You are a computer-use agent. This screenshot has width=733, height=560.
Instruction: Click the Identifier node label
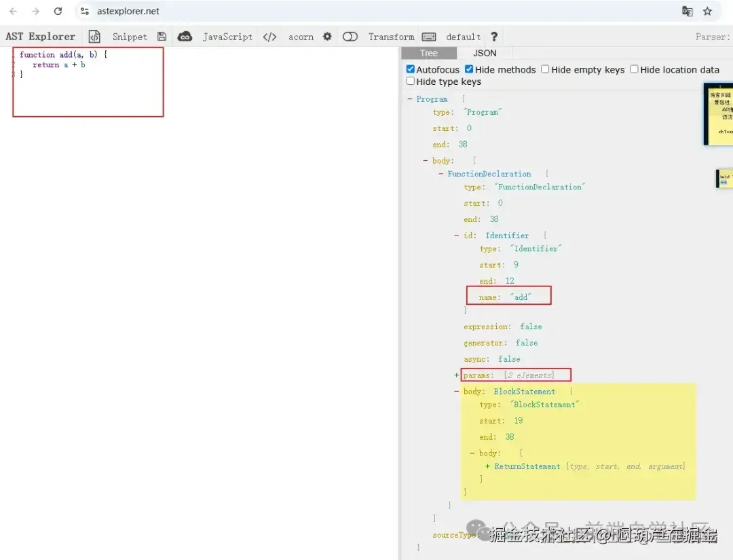click(x=507, y=236)
